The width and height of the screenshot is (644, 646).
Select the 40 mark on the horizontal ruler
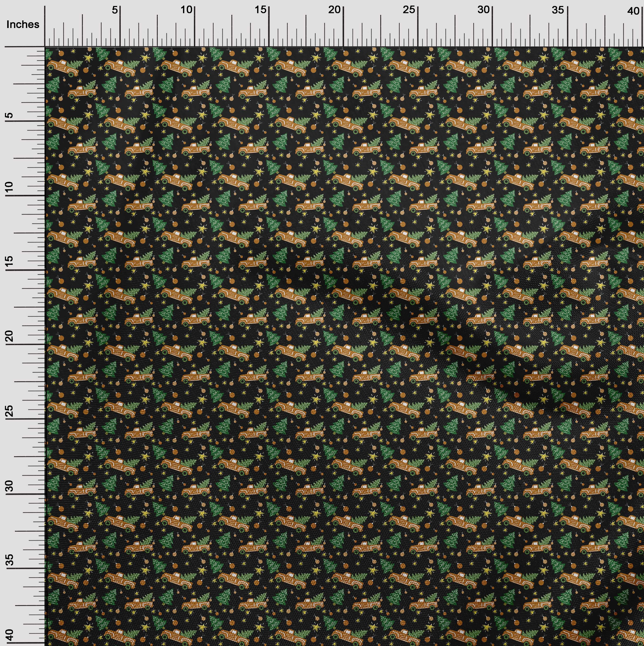pos(633,11)
